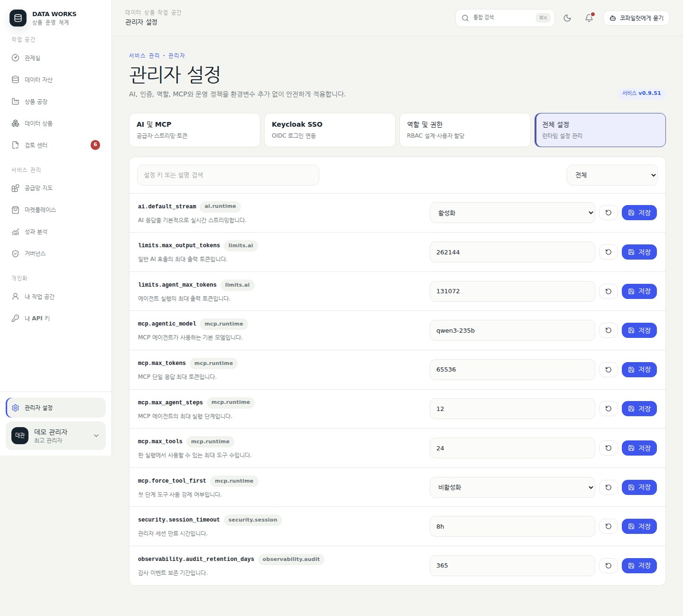The image size is (683, 616).
Task: Reset ai.default_stream to default
Action: pyautogui.click(x=609, y=213)
